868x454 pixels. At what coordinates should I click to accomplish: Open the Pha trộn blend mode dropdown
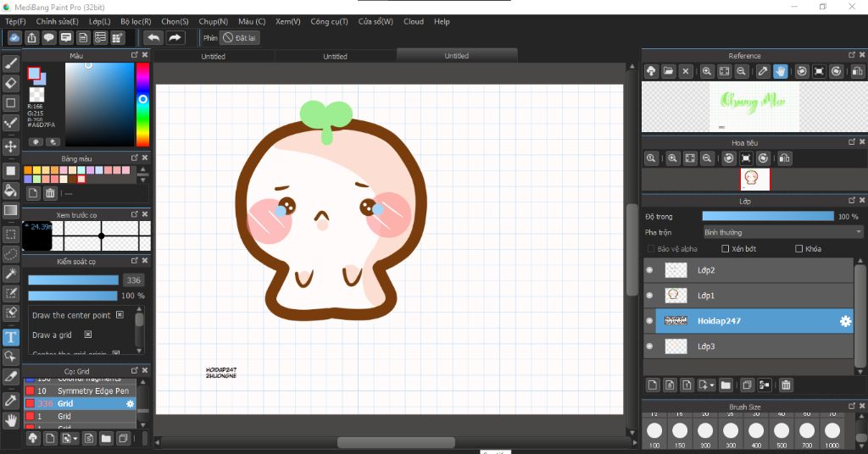coord(782,232)
